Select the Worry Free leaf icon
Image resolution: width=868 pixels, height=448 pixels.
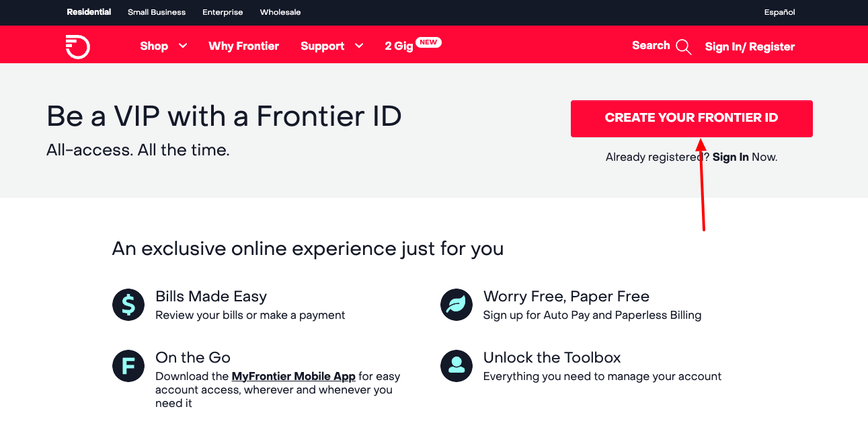456,304
